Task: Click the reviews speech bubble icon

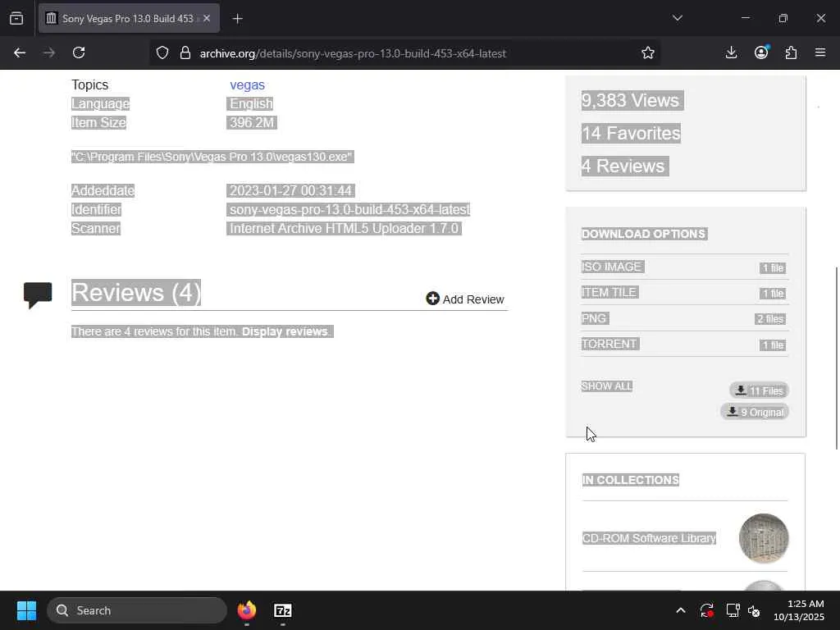Action: 38,294
